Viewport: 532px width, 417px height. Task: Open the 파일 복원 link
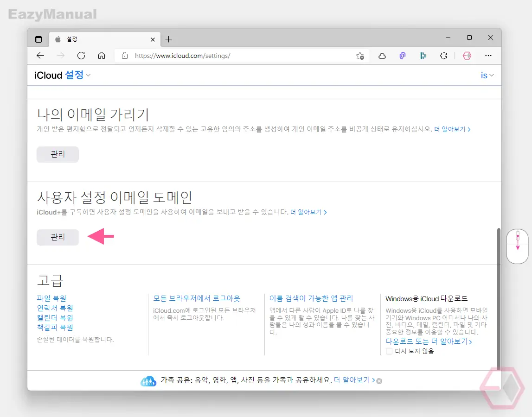pyautogui.click(x=51, y=298)
